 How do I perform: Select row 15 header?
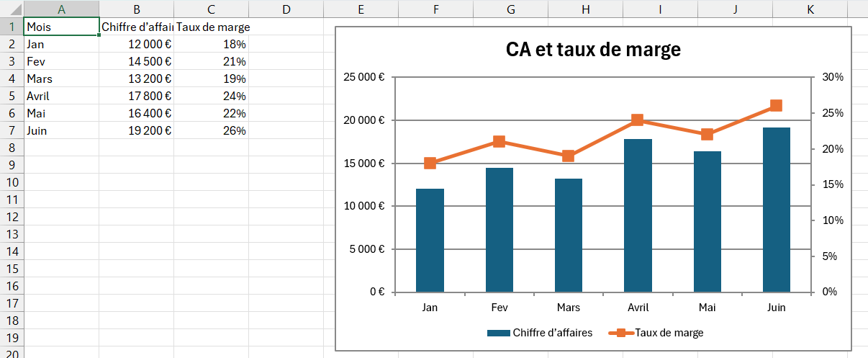click(12, 269)
